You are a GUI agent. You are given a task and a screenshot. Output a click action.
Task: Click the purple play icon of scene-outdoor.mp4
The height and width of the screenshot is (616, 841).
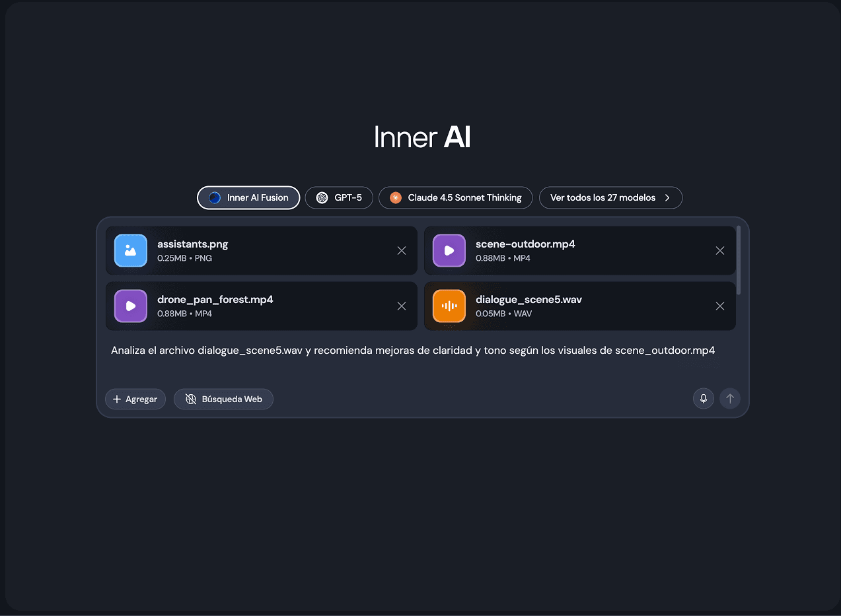(449, 251)
